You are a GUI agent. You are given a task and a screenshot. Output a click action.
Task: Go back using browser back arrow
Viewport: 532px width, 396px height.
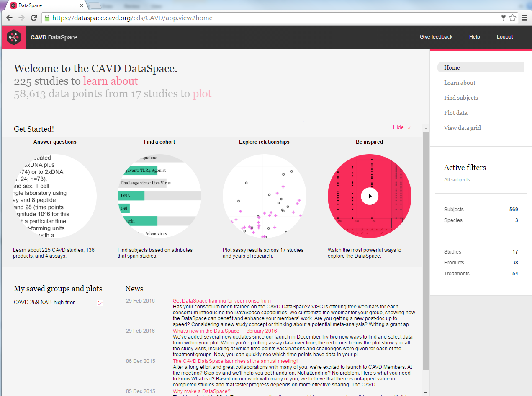pyautogui.click(x=9, y=18)
